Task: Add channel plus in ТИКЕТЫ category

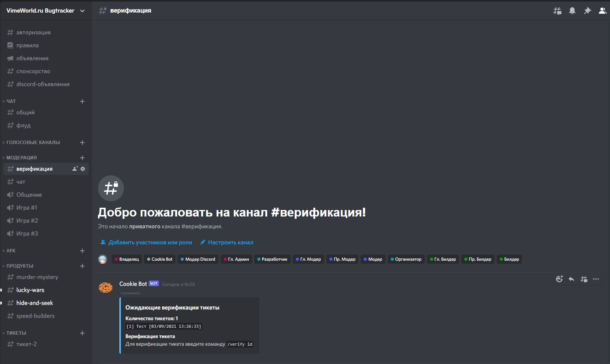Action: point(82,333)
